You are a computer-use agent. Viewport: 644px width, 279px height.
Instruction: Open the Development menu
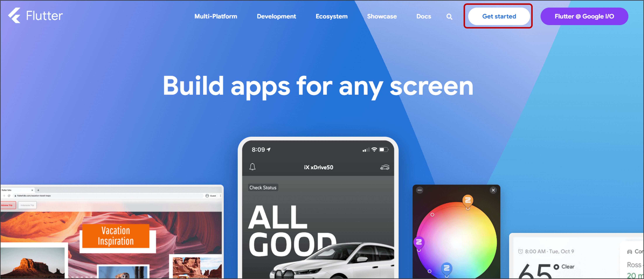click(x=276, y=16)
